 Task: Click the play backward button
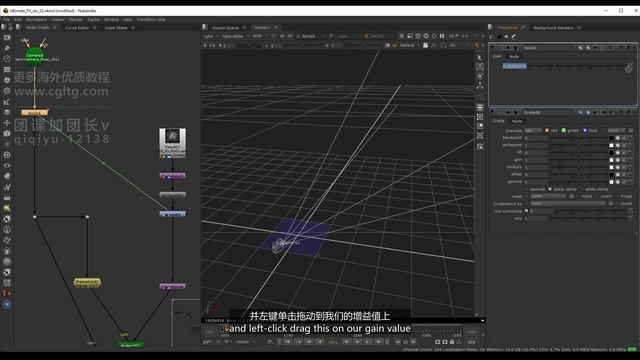click(x=320, y=342)
